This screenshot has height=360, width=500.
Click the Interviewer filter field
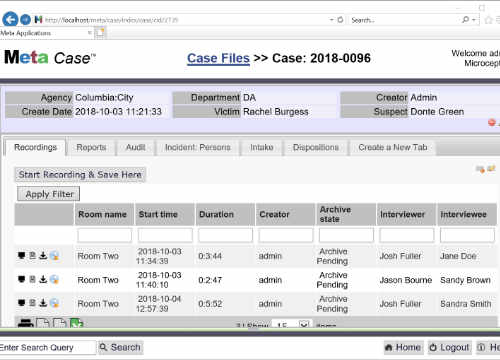(407, 235)
